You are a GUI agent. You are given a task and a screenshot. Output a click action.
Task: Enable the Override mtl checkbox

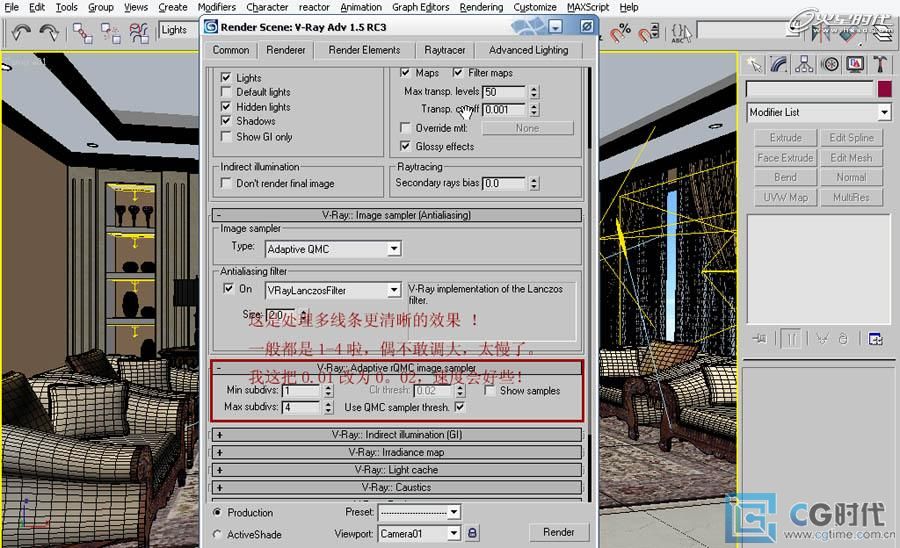[405, 127]
